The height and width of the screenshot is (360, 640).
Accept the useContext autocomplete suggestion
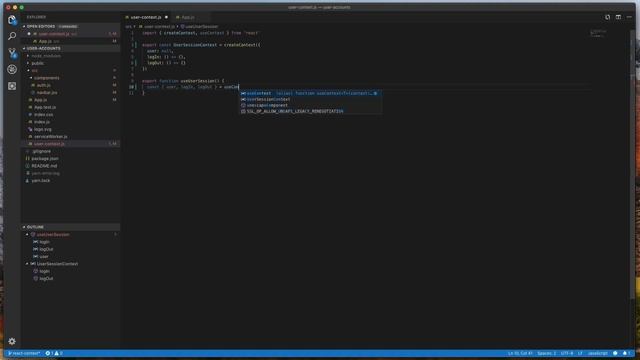(310, 93)
